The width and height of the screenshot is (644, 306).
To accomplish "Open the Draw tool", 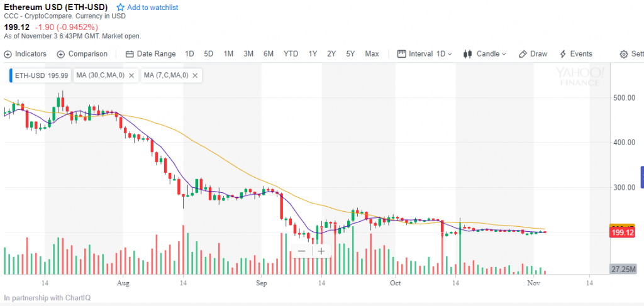I will (533, 54).
